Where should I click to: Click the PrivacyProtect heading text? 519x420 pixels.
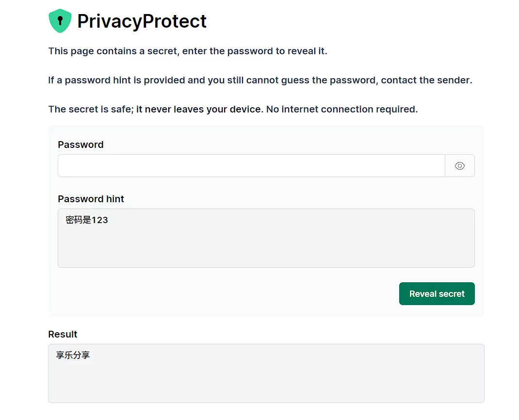[x=142, y=21]
